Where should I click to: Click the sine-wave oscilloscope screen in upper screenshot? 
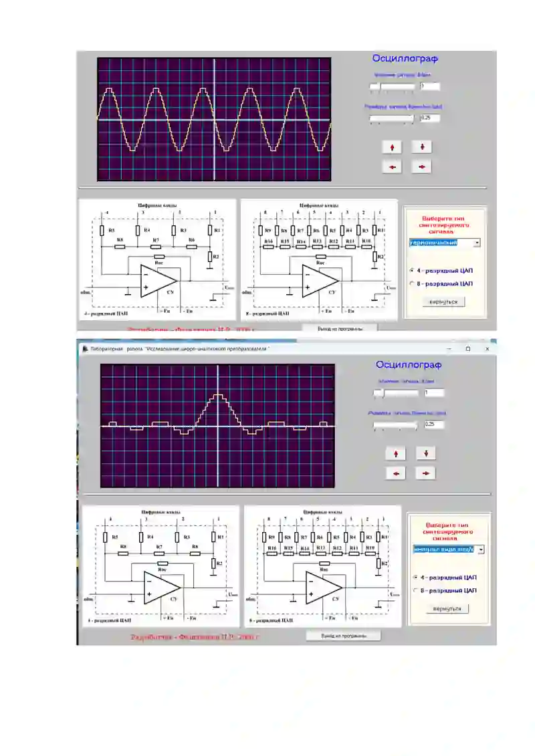click(214, 119)
